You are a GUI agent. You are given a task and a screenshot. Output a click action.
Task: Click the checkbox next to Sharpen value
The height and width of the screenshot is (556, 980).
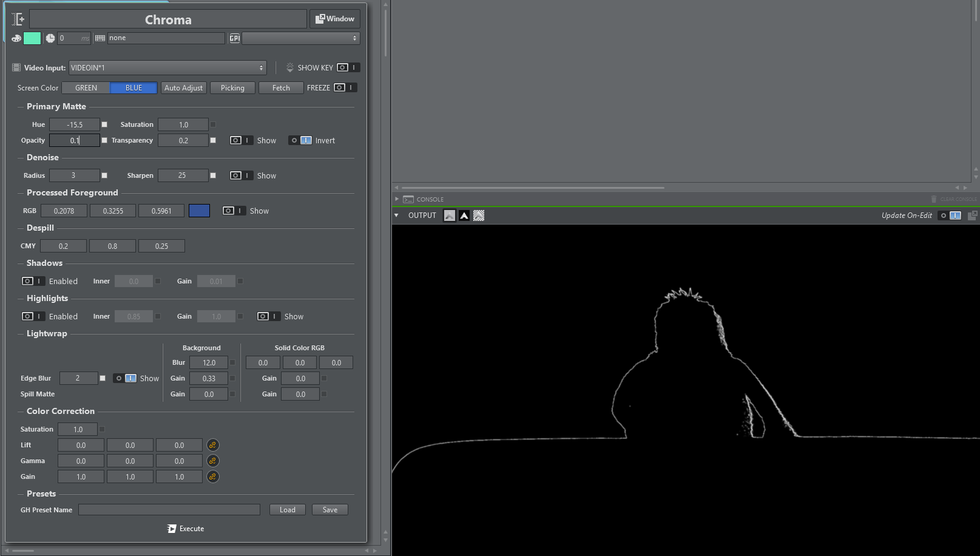[x=213, y=175]
